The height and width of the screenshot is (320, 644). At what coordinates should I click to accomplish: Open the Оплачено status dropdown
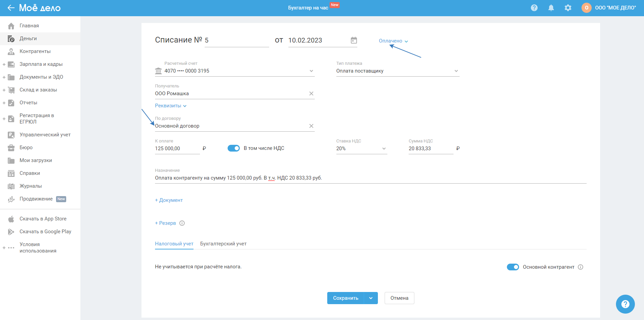(x=393, y=41)
